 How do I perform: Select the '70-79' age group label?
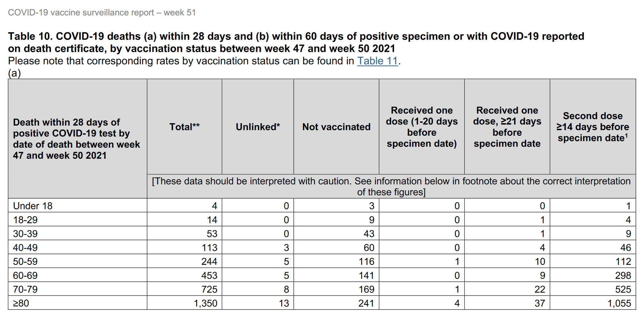pyautogui.click(x=25, y=290)
